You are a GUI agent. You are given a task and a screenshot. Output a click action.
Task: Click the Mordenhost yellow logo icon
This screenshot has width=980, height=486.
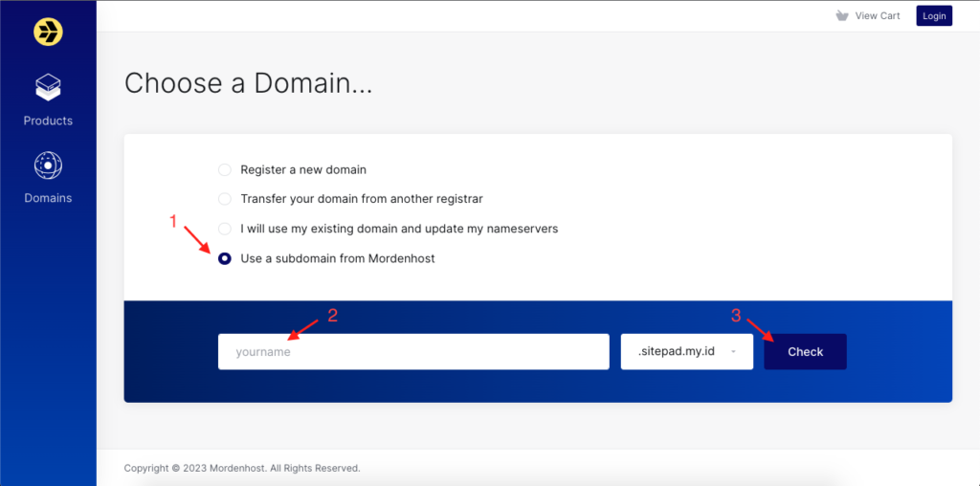[x=48, y=31]
